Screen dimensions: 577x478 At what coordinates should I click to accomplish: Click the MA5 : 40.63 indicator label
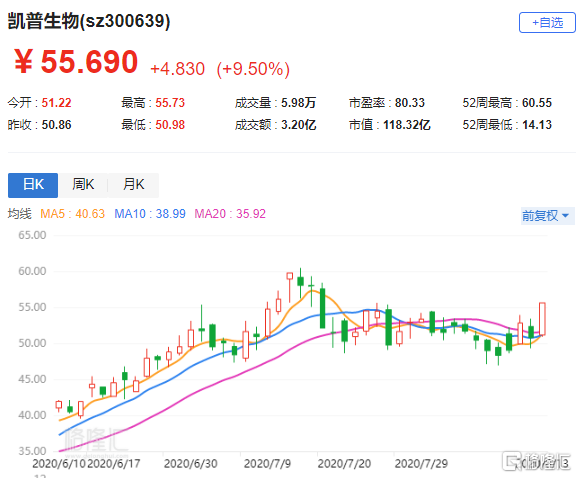tap(72, 214)
